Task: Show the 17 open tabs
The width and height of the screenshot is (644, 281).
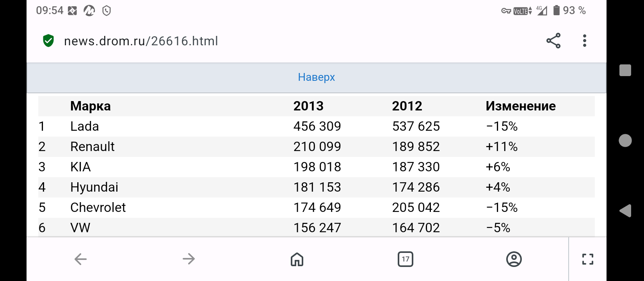Action: point(406,259)
